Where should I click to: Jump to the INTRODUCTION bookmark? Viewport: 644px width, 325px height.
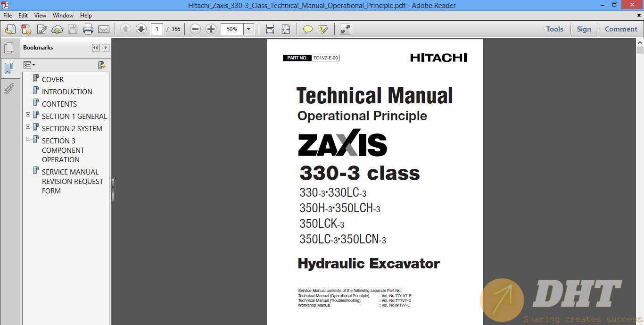[67, 92]
